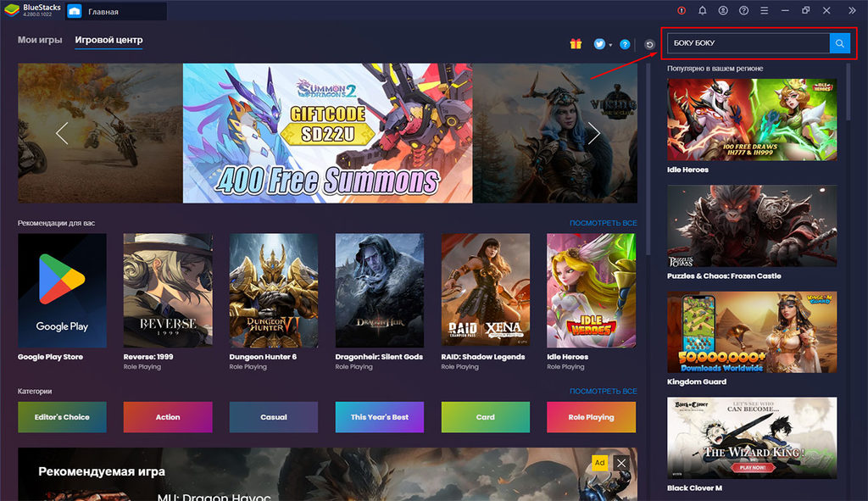
Task: Open the hamburger menu icon
Action: click(765, 10)
